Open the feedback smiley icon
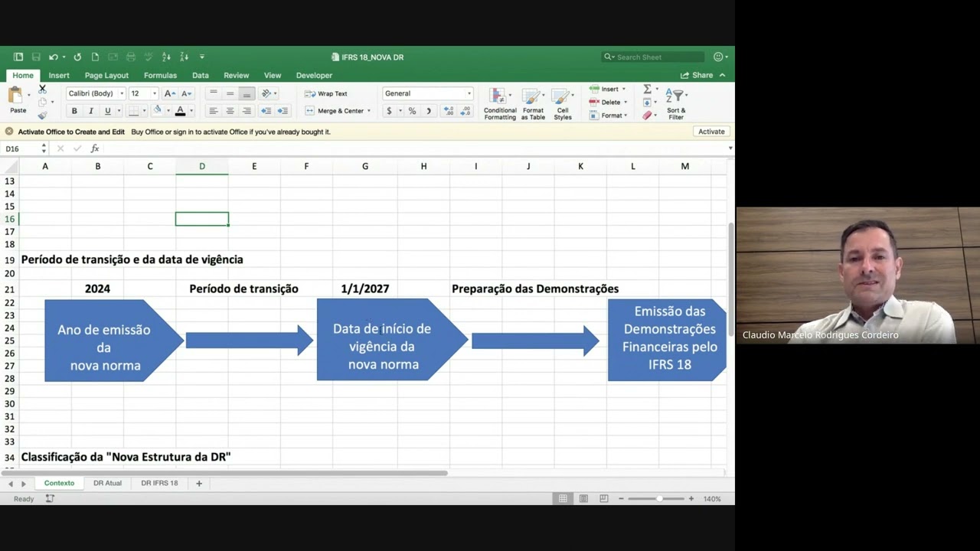 (718, 57)
